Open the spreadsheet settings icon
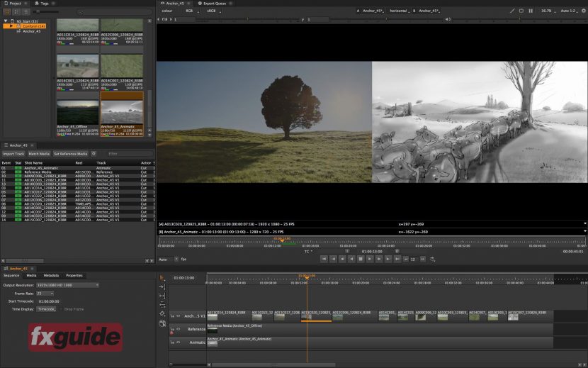The image size is (588, 368). click(x=94, y=154)
